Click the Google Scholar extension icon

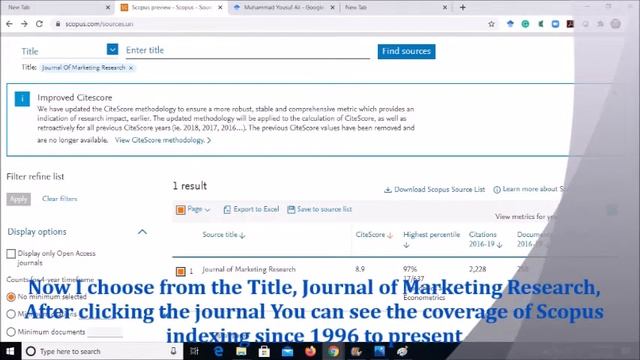[x=510, y=24]
